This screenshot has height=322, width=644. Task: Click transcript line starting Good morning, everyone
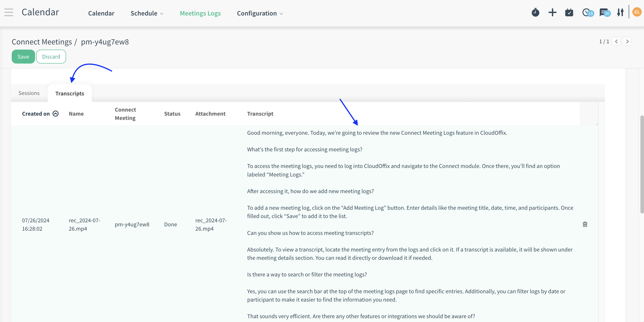(377, 133)
